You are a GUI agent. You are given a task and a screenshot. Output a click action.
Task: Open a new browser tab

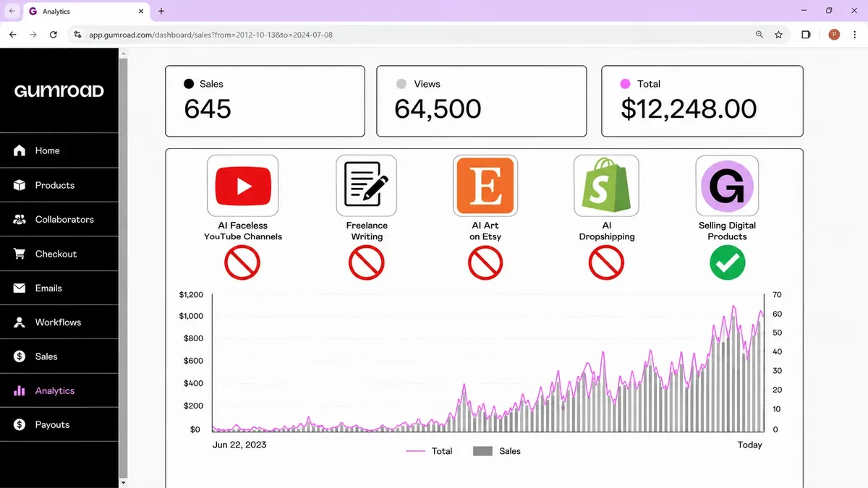coord(161,12)
